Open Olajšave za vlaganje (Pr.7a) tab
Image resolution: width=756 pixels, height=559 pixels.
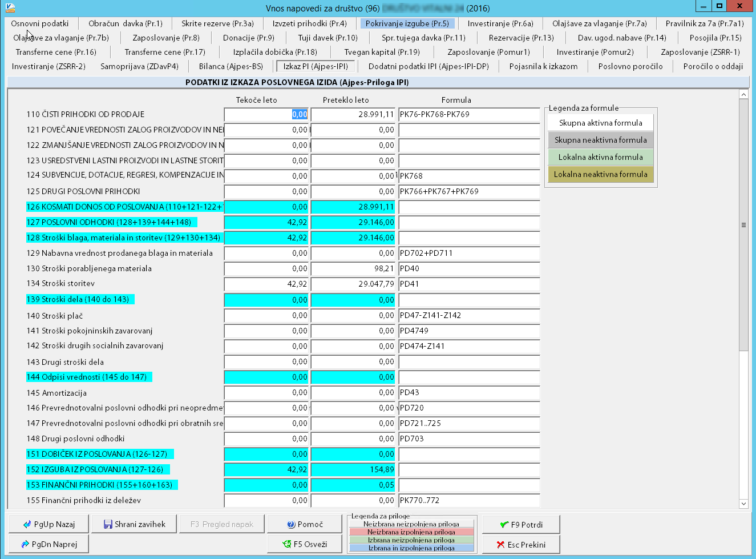[x=600, y=23]
